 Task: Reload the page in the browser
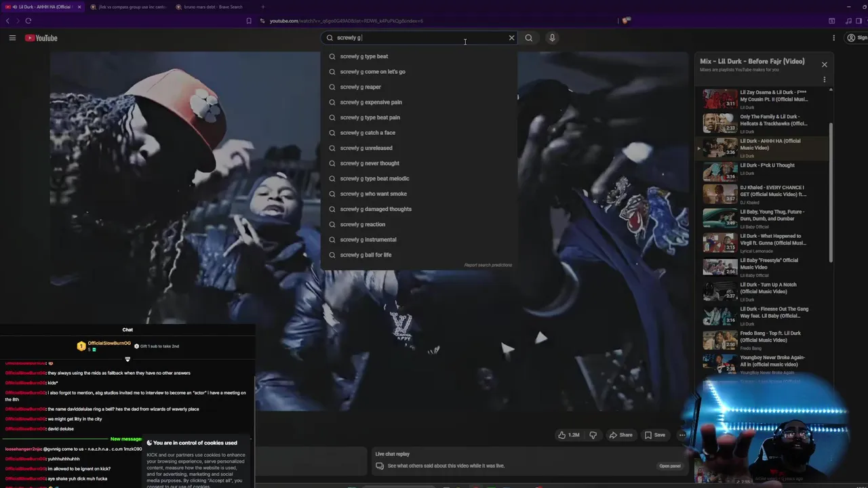28,21
